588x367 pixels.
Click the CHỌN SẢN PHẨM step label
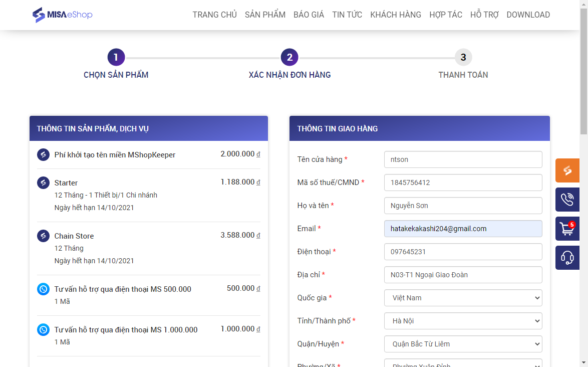pyautogui.click(x=116, y=75)
